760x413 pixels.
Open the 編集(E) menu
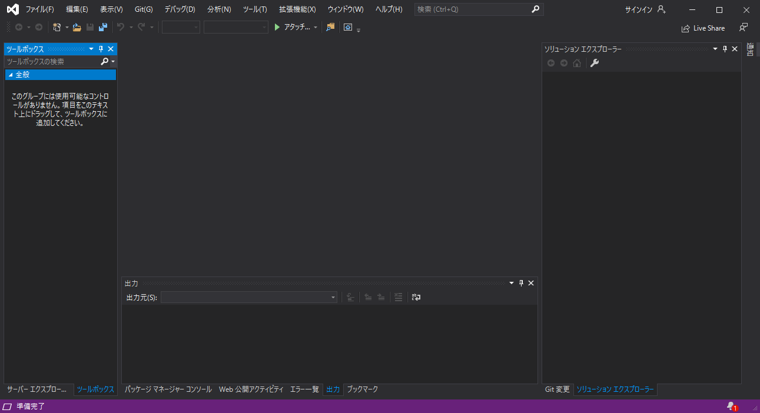[x=77, y=9]
